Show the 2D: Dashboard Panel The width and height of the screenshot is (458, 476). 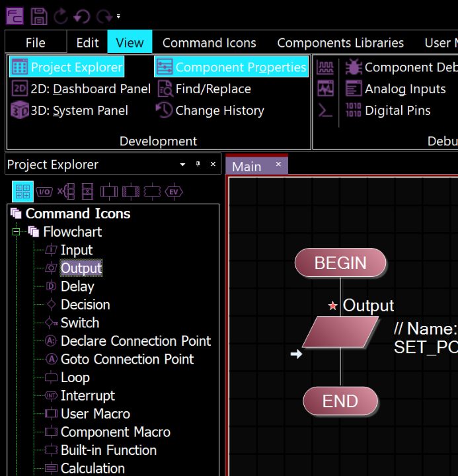click(x=81, y=89)
